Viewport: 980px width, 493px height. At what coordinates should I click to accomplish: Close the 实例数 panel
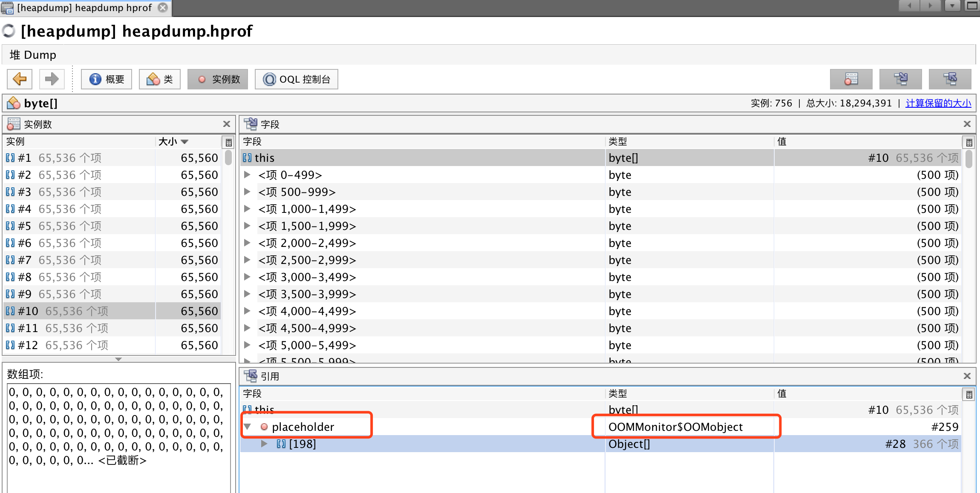click(227, 124)
